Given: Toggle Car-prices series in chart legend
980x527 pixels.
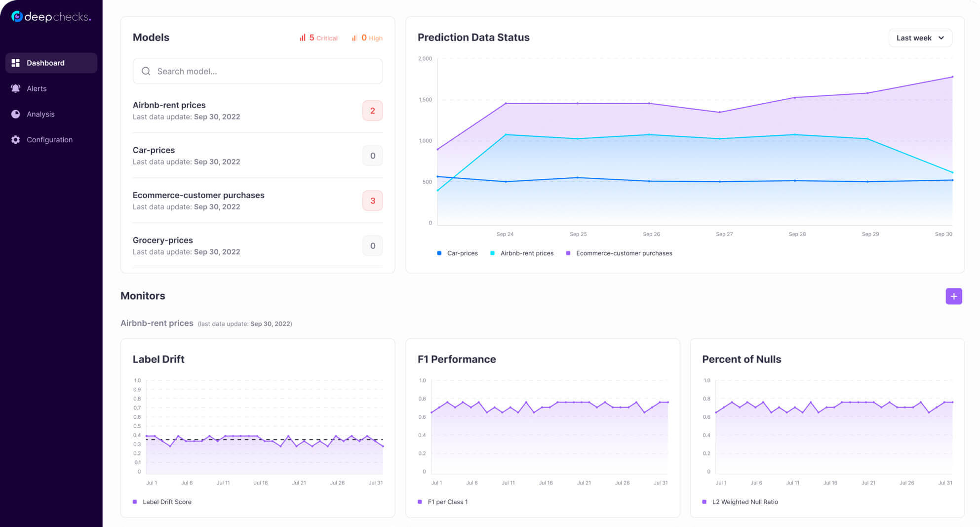Looking at the screenshot, I should click(x=457, y=253).
